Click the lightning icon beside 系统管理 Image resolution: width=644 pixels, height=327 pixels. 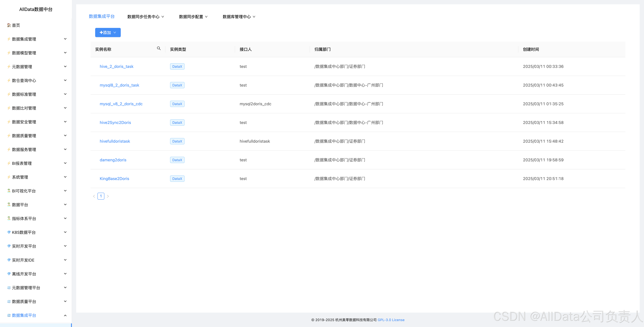[x=9, y=177]
